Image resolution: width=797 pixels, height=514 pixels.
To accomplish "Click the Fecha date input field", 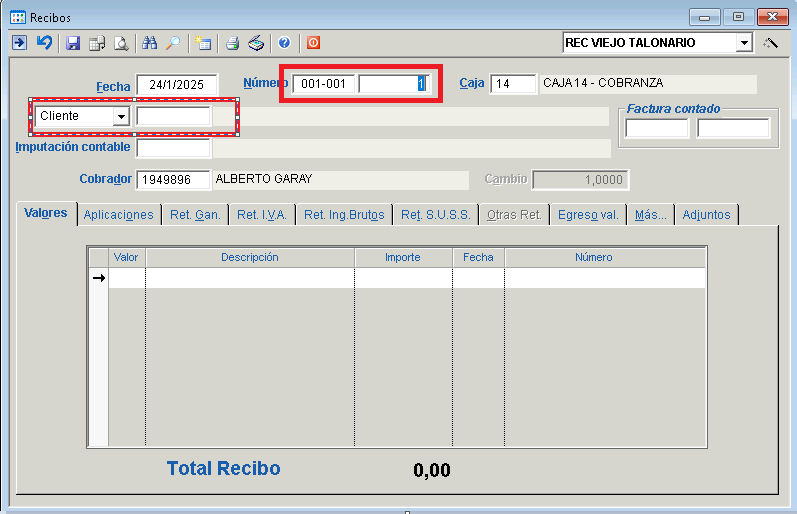I will click(176, 85).
